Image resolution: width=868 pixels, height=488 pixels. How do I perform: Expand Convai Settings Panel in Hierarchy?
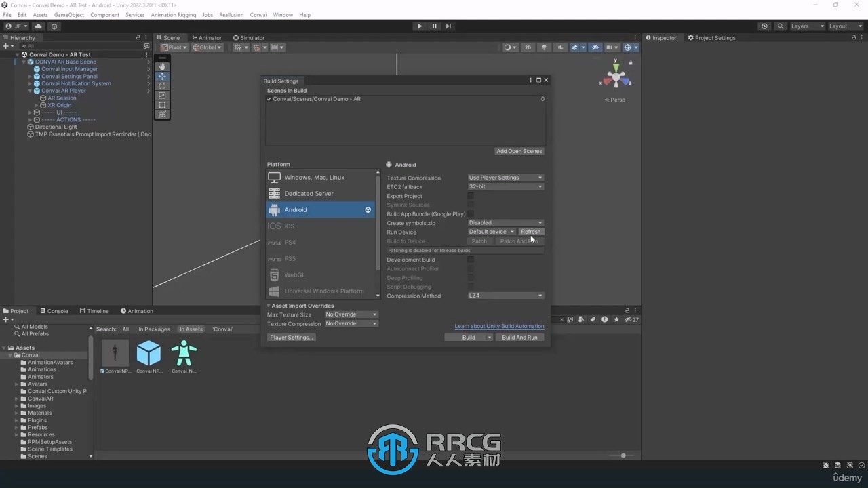[30, 77]
